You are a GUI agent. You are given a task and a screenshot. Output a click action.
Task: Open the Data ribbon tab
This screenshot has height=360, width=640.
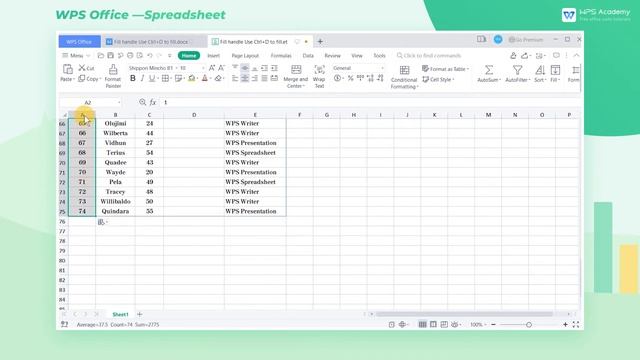point(308,56)
